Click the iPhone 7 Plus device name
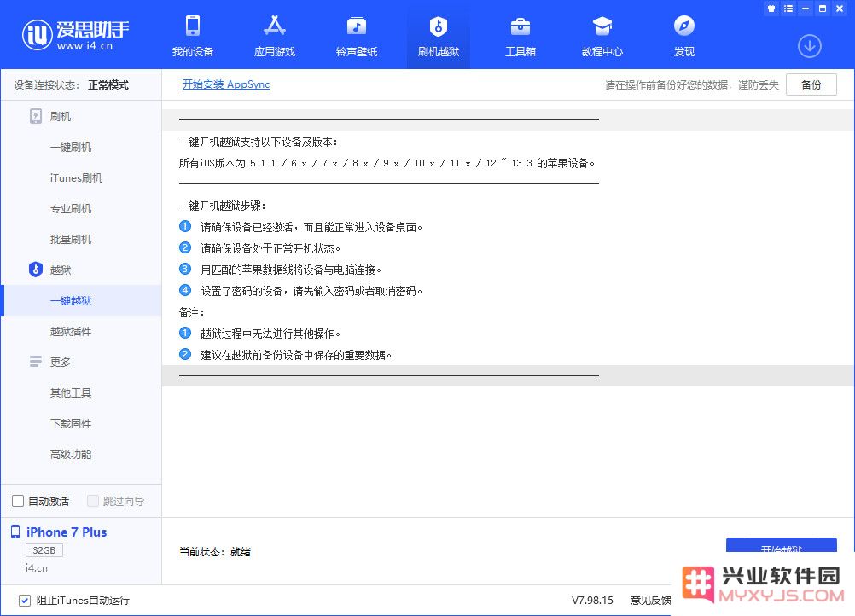This screenshot has width=855, height=616. (67, 532)
